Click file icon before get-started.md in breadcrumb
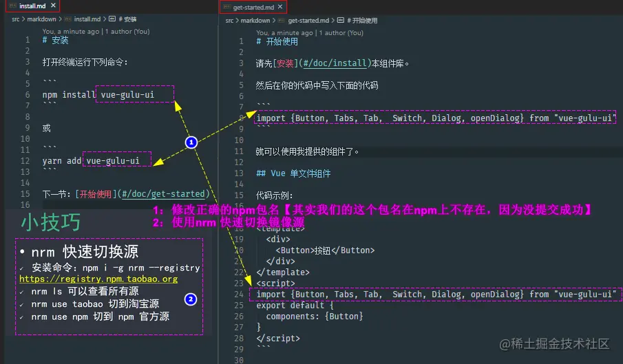Image resolution: width=623 pixels, height=364 pixels. click(282, 20)
